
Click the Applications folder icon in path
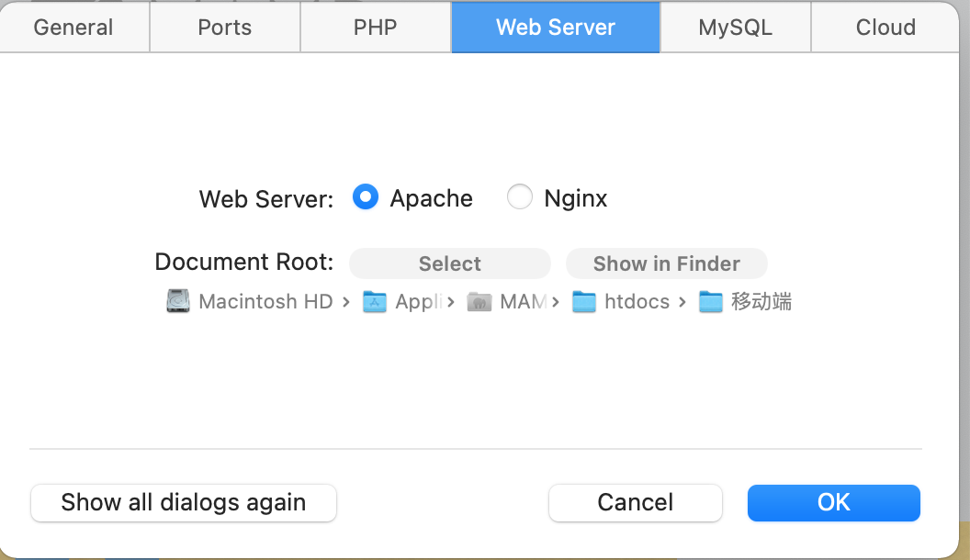pyautogui.click(x=375, y=301)
